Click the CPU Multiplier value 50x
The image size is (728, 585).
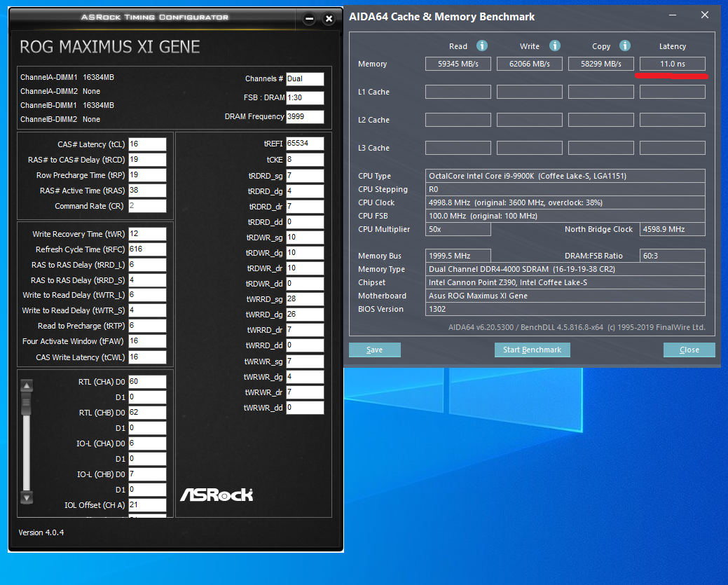(x=458, y=229)
